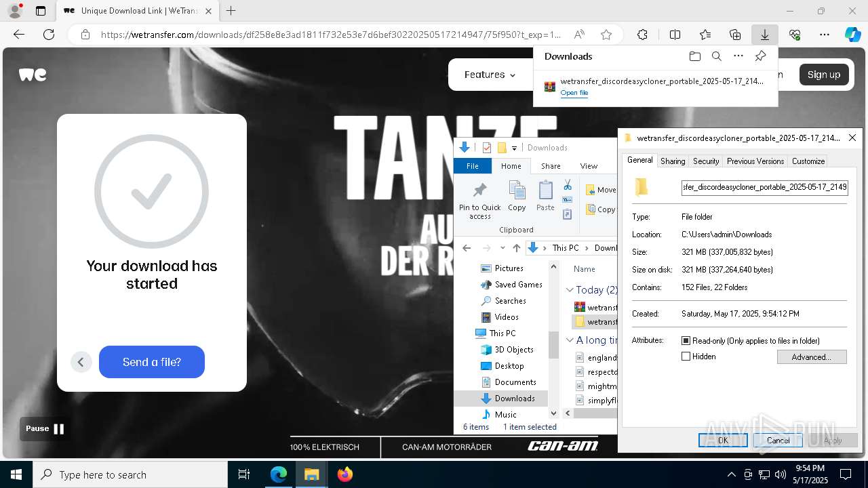Open Browser essentials heart icon
The image size is (868, 488).
click(795, 35)
